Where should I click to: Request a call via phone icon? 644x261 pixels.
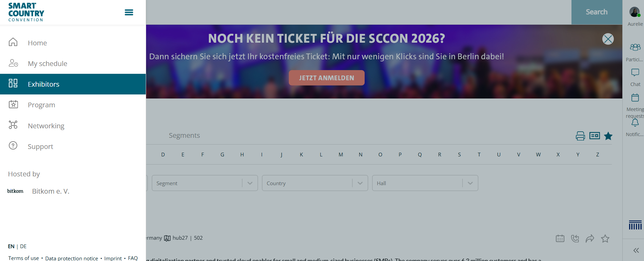pos(575,239)
